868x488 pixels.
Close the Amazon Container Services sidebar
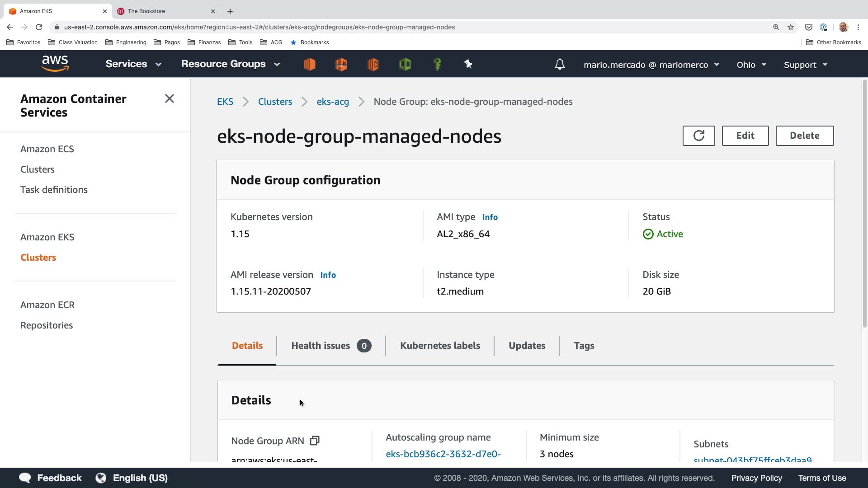point(170,99)
